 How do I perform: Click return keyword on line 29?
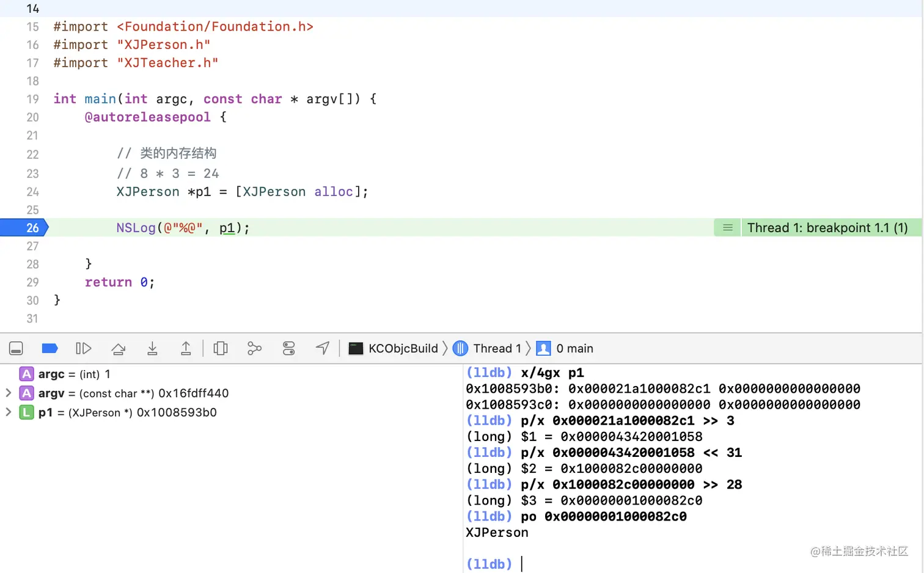point(108,282)
